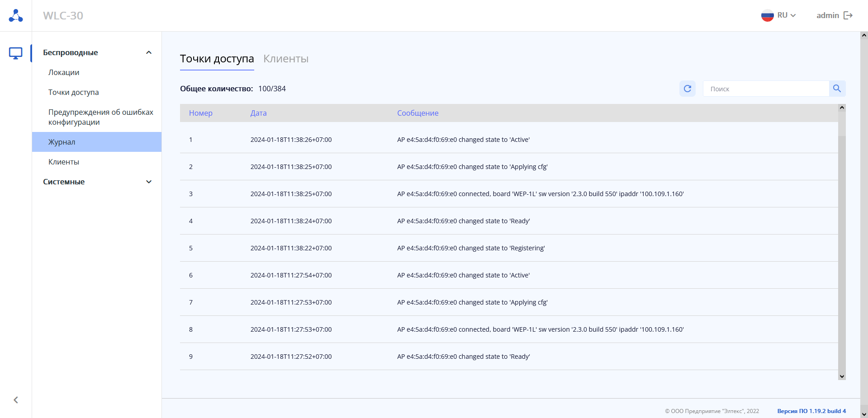Open the monitoring section monitor icon

click(x=16, y=53)
